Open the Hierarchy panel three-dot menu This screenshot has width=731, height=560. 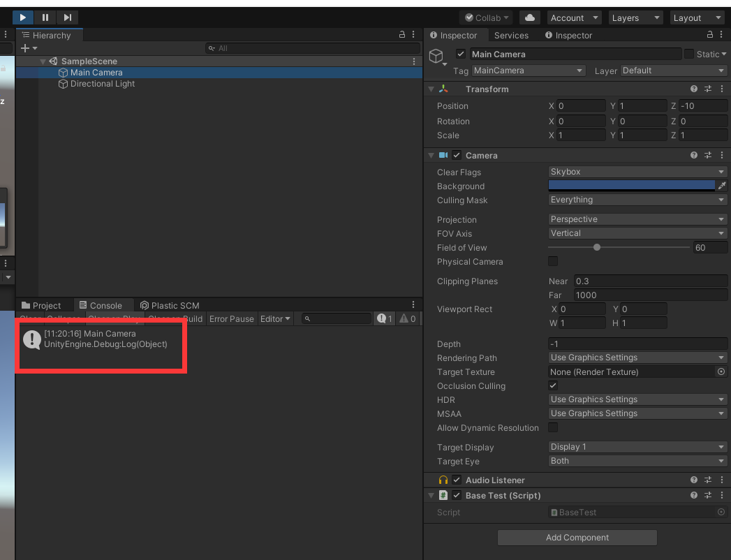click(x=413, y=34)
